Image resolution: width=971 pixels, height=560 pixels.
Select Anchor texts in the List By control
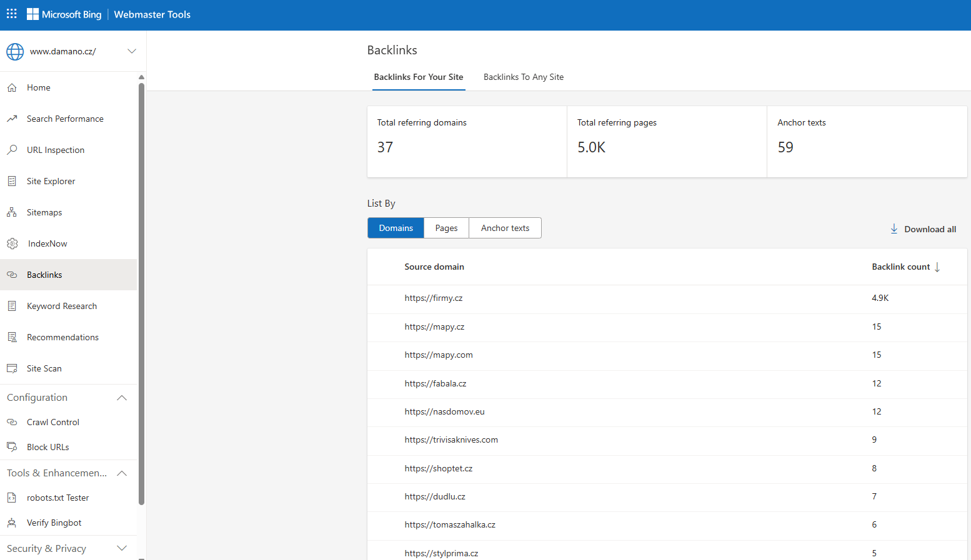tap(505, 228)
